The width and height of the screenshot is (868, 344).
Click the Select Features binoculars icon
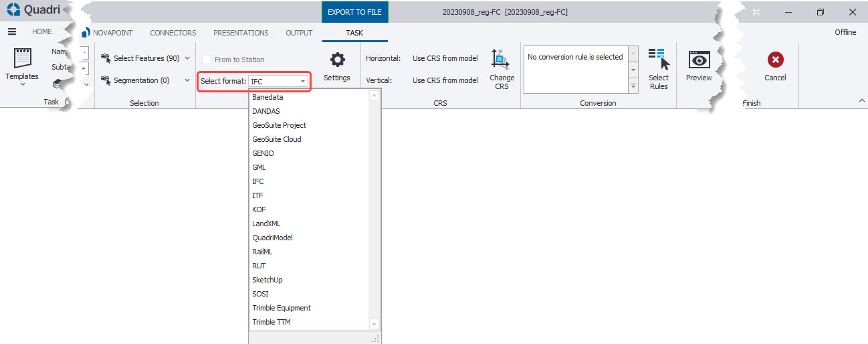point(106,58)
